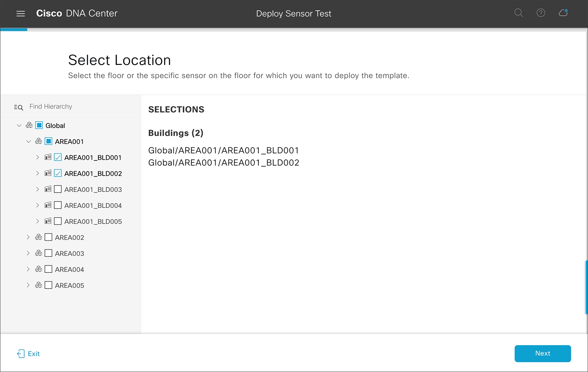
Task: Click the AREA001 area icon
Action: point(38,141)
